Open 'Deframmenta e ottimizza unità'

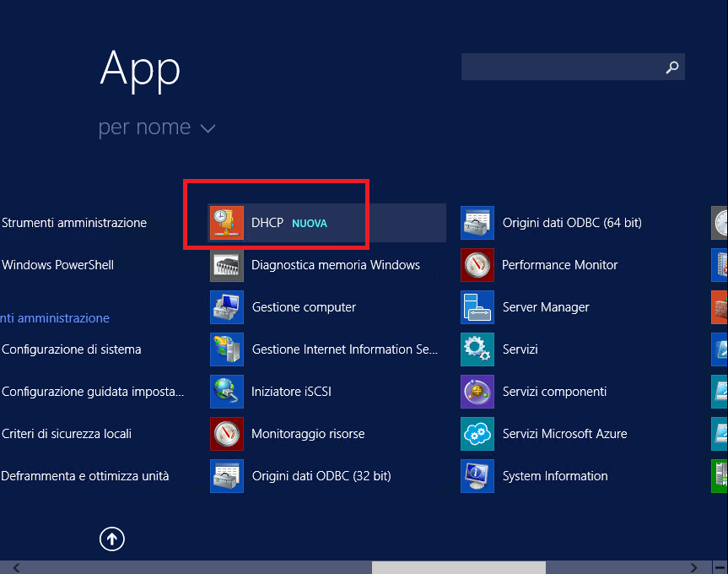85,476
